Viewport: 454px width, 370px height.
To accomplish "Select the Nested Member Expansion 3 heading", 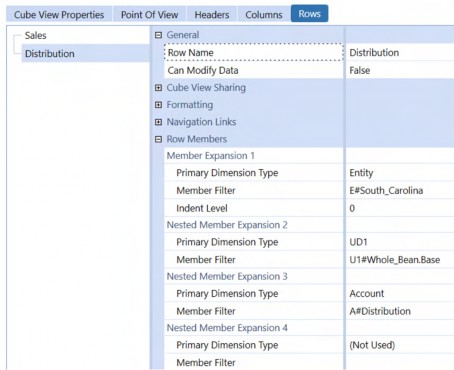I will (227, 276).
